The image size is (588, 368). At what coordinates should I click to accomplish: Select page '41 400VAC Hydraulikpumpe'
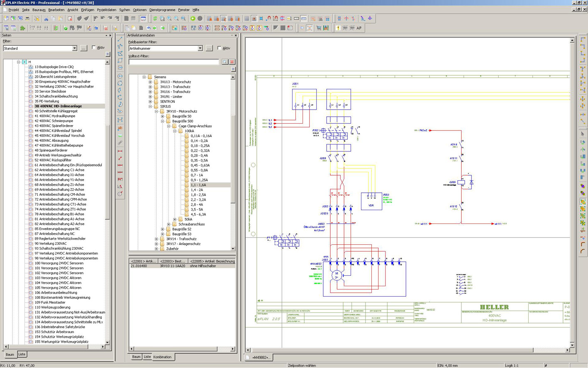55,116
